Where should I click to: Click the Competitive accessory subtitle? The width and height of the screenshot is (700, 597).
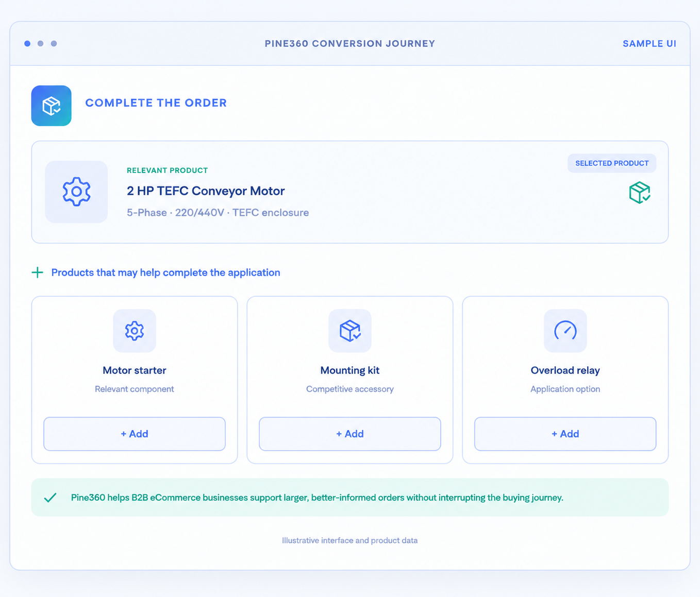tap(350, 389)
